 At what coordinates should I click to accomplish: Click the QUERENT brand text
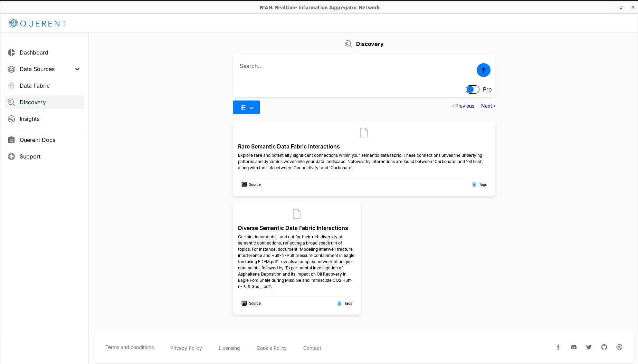44,23
